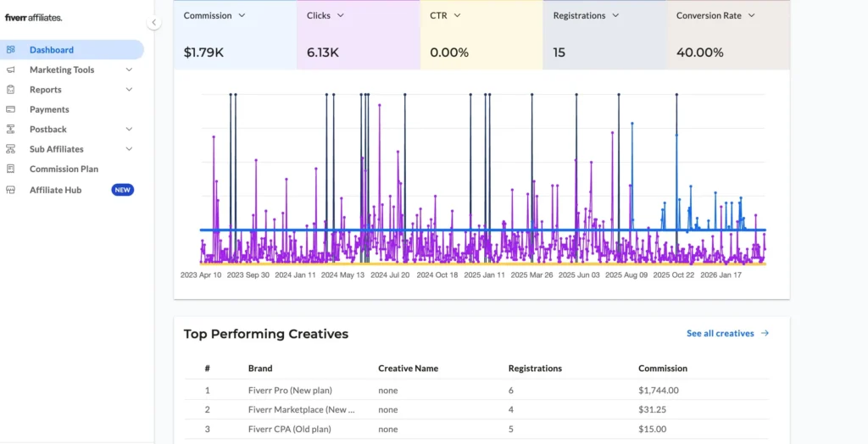This screenshot has height=444, width=868.
Task: Click the $31.25 commission cell
Action: (x=652, y=409)
